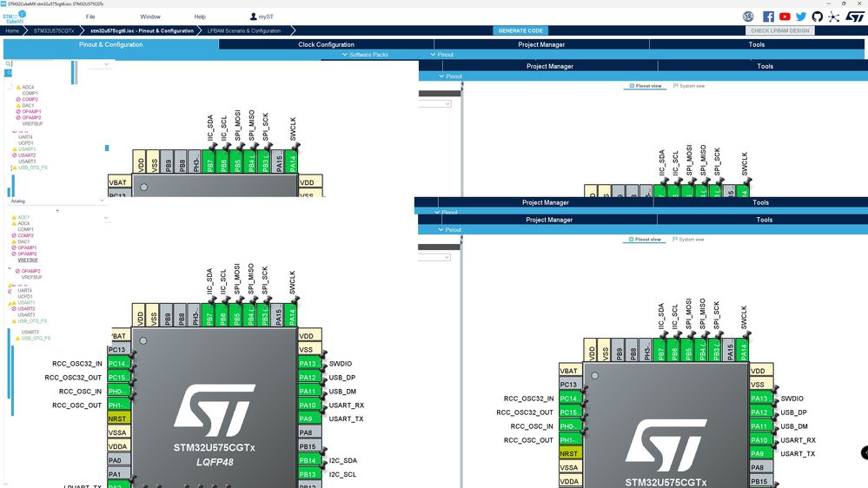The image size is (868, 488).
Task: Click the magnifier search icon in the categories panel
Action: coord(8,64)
